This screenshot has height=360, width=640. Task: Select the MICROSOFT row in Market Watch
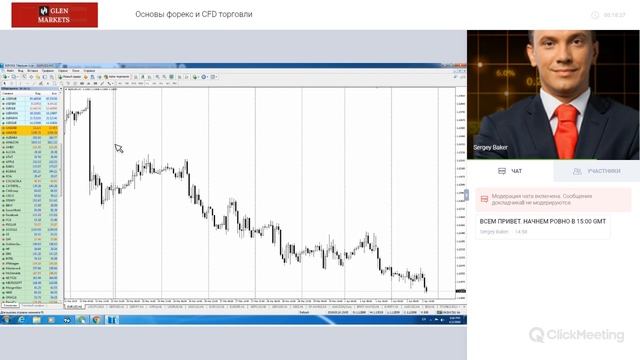30,282
